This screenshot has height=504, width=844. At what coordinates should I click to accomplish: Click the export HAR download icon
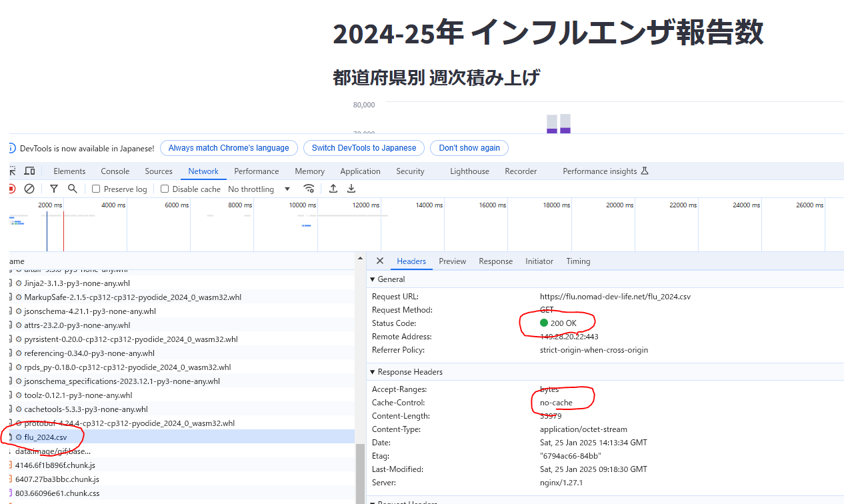click(x=351, y=189)
